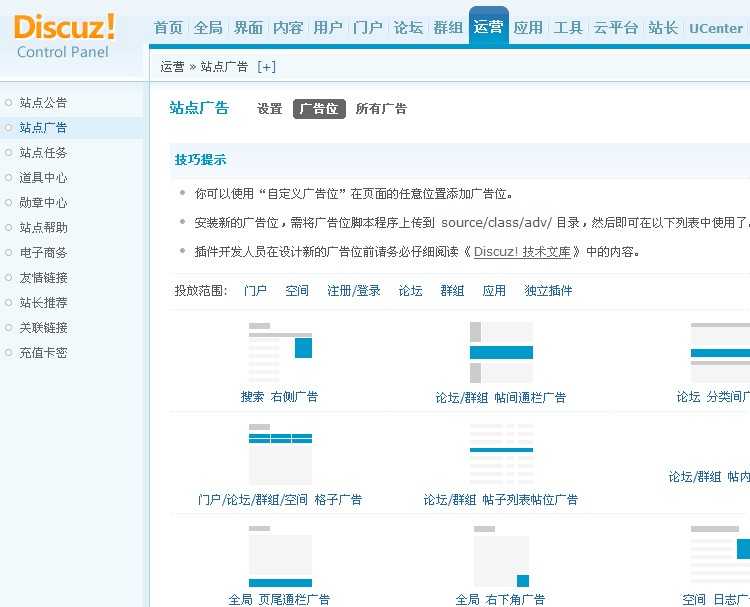Viewport: 750px width, 607px height.
Task: Filter ad scope by 门户
Action: pos(255,290)
